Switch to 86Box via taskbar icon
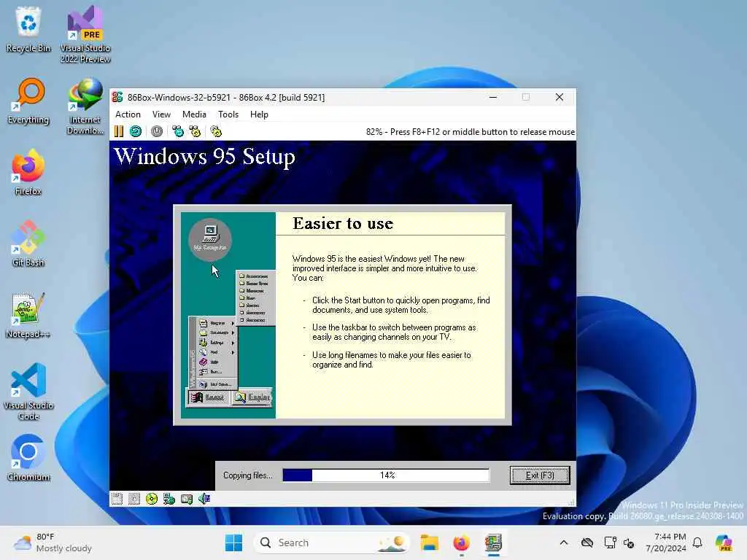 pos(494,542)
